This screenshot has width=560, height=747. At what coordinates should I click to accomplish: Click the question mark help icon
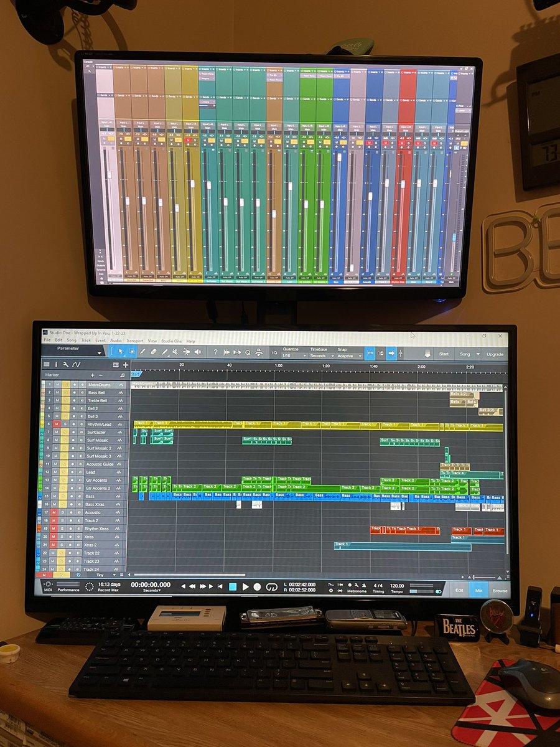tap(216, 352)
